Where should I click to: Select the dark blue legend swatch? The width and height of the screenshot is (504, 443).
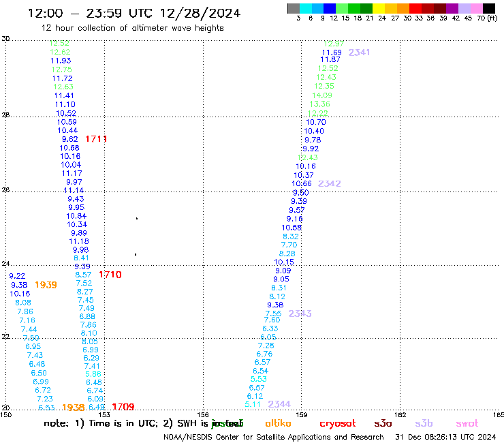tap(330, 8)
